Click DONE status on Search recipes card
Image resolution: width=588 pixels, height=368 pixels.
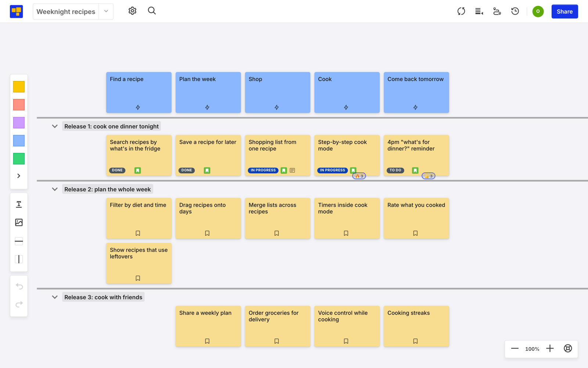[117, 170]
